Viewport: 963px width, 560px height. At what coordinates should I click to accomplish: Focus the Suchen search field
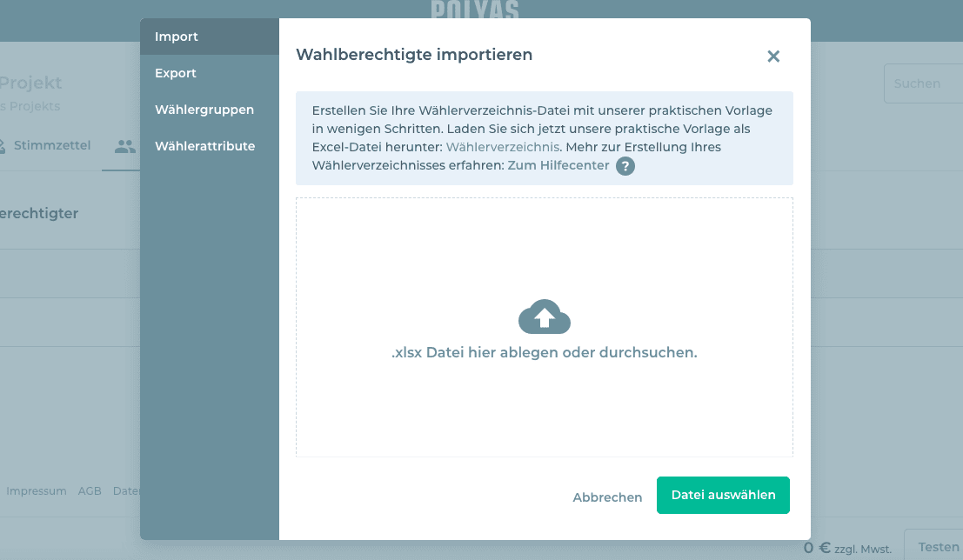point(922,83)
